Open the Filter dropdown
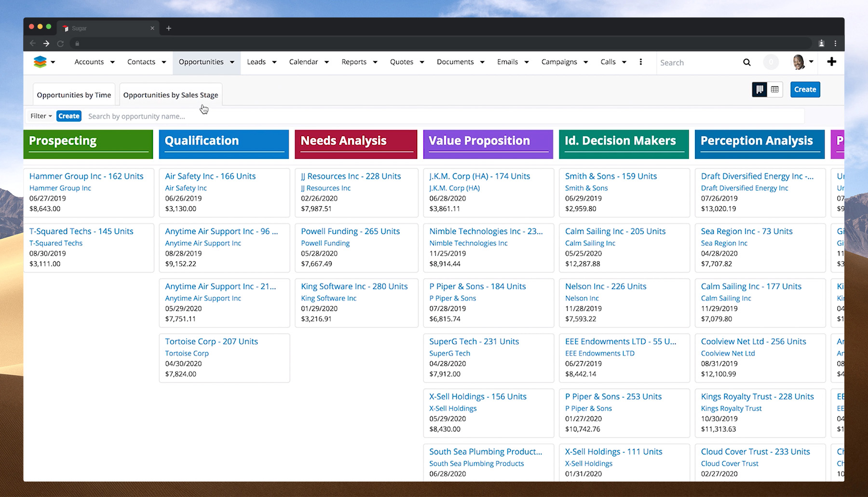The image size is (868, 497). [41, 116]
